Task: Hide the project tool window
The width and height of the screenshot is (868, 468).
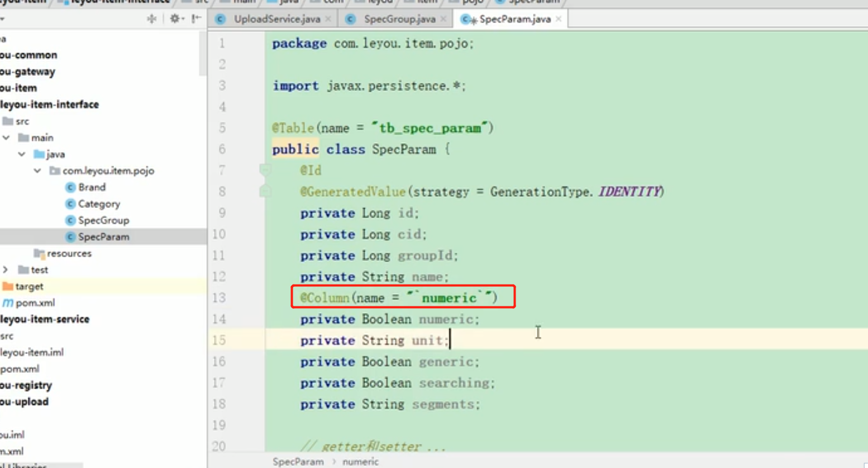Action: click(196, 19)
